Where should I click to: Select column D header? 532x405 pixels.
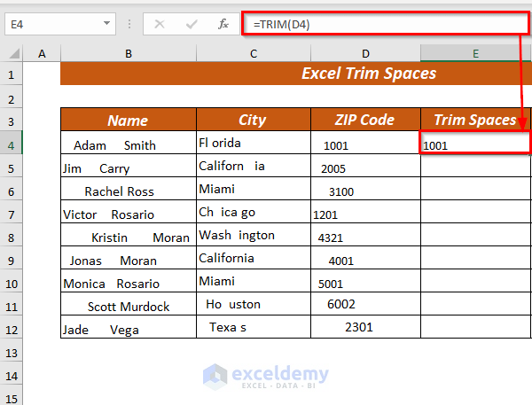(x=364, y=54)
